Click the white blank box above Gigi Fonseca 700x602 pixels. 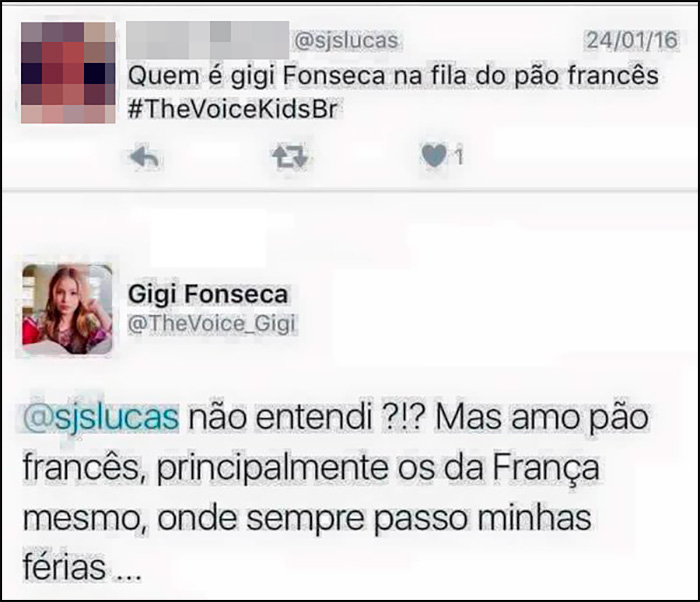208,239
